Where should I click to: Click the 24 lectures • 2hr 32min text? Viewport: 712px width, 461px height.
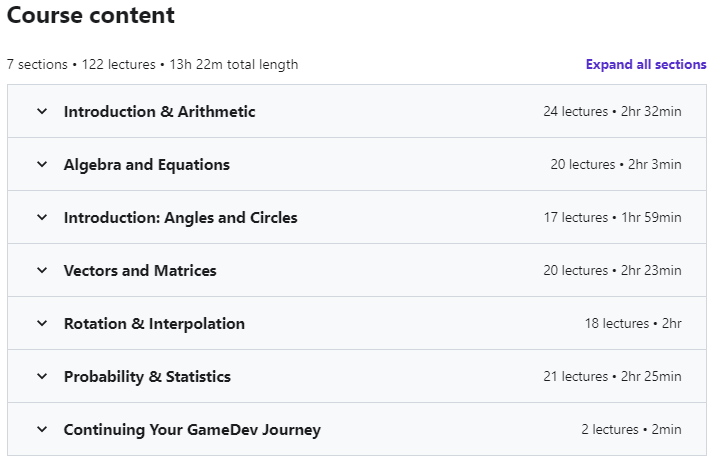pos(612,112)
